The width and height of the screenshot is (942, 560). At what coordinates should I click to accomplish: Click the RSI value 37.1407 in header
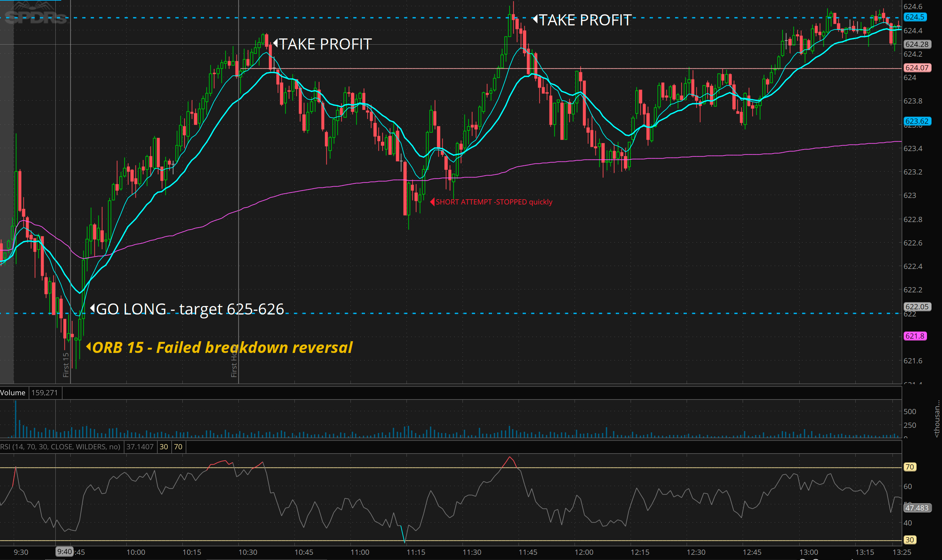140,447
